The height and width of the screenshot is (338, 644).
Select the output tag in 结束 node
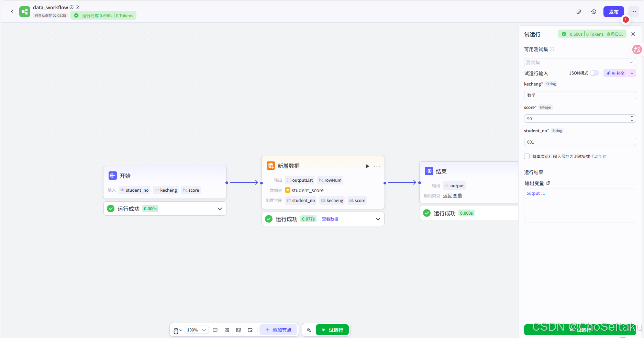(x=454, y=185)
